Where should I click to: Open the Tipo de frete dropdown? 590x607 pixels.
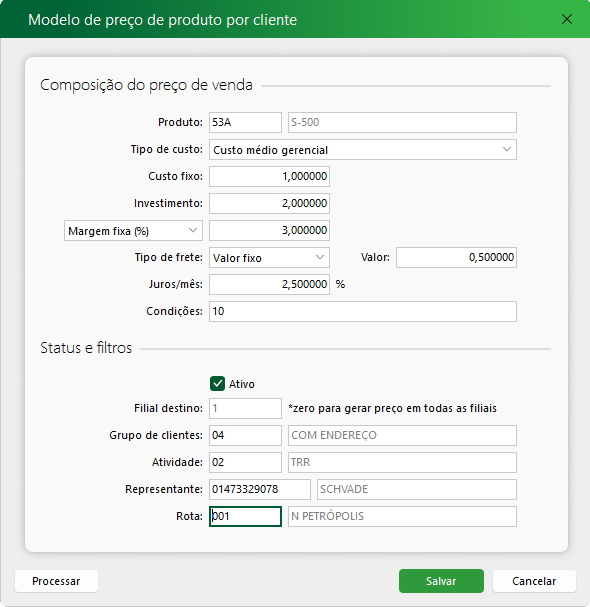(269, 257)
